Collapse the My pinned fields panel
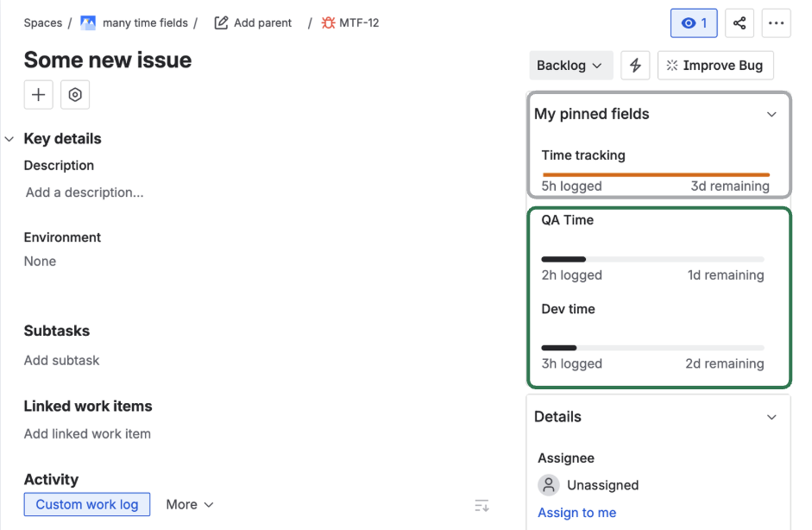The height and width of the screenshot is (530, 812). (x=772, y=113)
